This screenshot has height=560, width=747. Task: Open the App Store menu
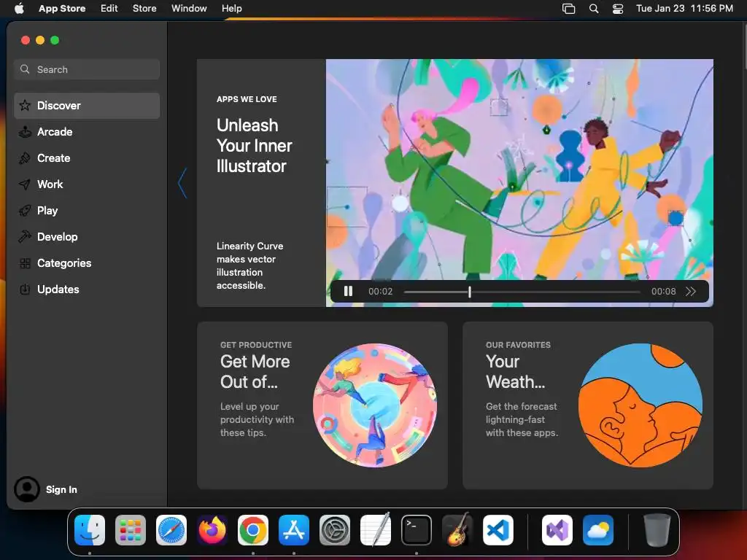[x=62, y=9]
